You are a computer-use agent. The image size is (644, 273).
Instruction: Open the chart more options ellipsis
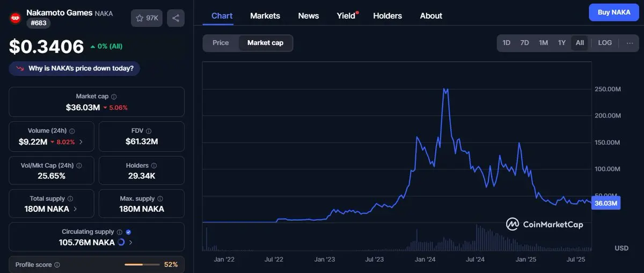coord(630,43)
